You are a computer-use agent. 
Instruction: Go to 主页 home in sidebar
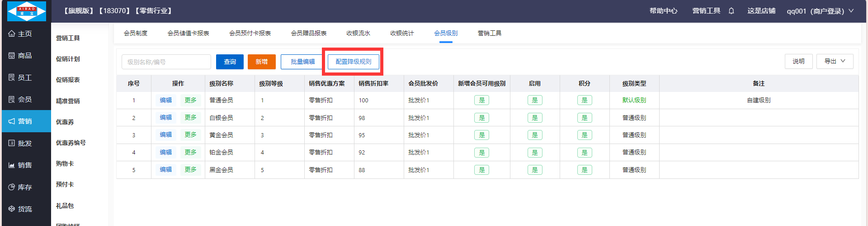click(x=20, y=34)
